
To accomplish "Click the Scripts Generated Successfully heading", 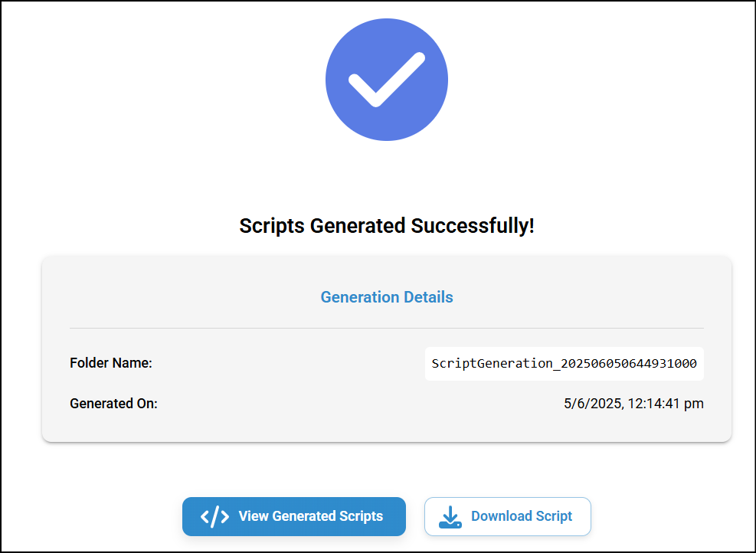I will click(387, 226).
